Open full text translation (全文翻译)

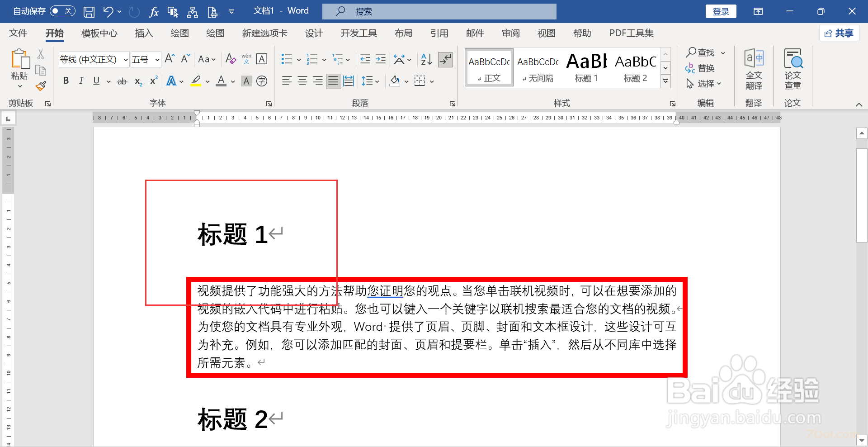754,69
